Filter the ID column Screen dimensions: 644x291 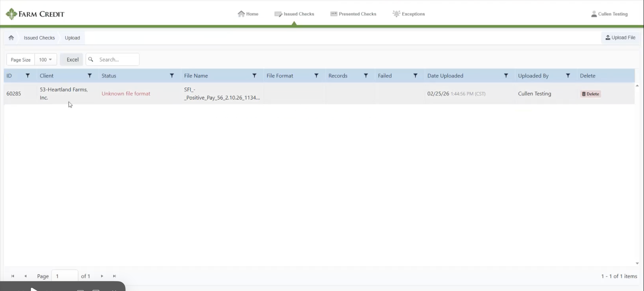point(28,76)
